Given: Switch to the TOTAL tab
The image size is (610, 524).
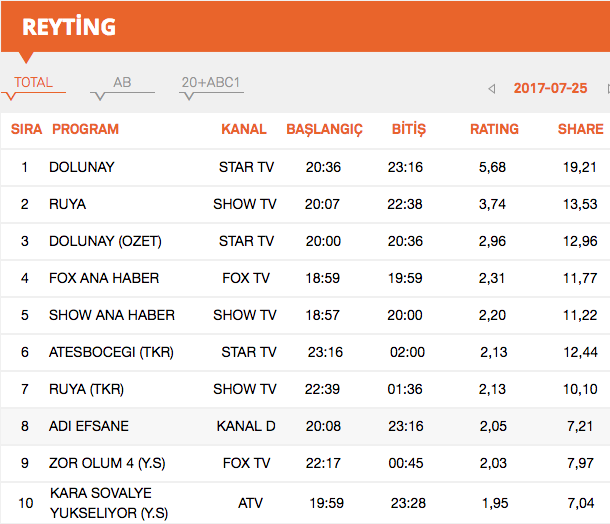Looking at the screenshot, I should click(x=33, y=83).
